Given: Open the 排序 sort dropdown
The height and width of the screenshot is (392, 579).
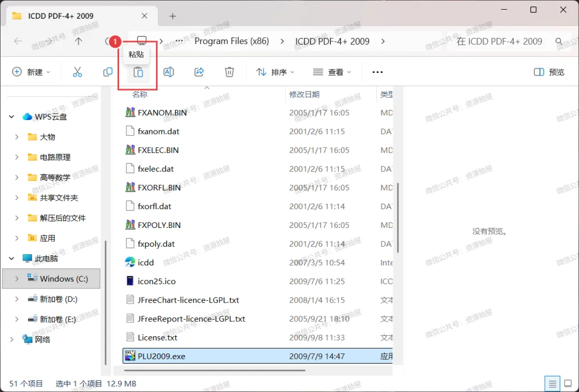Looking at the screenshot, I should (x=275, y=72).
